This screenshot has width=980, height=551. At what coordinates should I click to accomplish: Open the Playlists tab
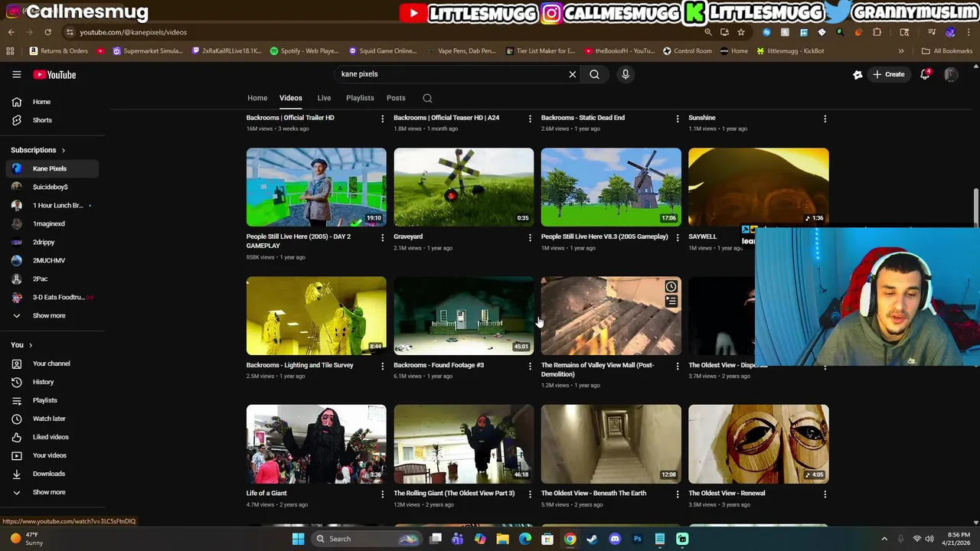click(x=360, y=98)
